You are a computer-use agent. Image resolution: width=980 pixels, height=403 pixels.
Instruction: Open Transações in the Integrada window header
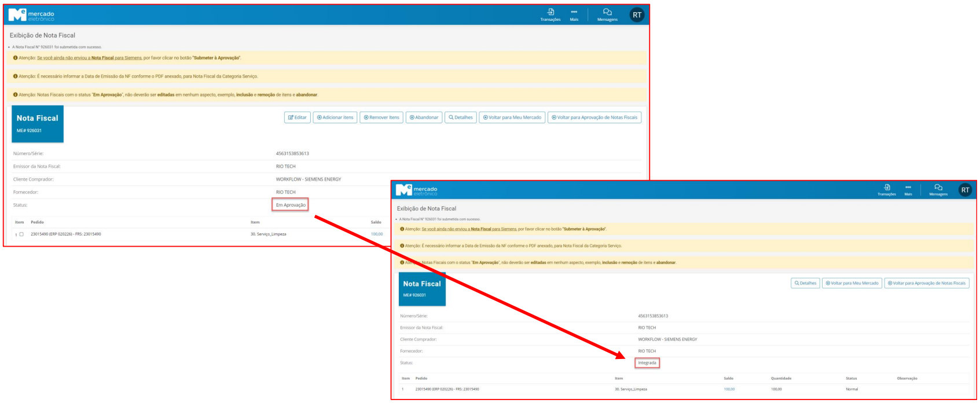pyautogui.click(x=887, y=190)
